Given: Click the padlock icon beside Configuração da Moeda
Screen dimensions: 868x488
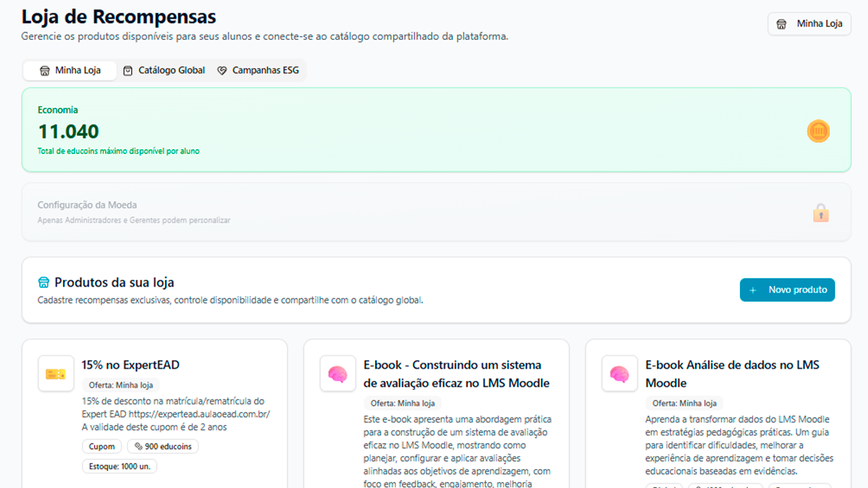Looking at the screenshot, I should pyautogui.click(x=821, y=213).
